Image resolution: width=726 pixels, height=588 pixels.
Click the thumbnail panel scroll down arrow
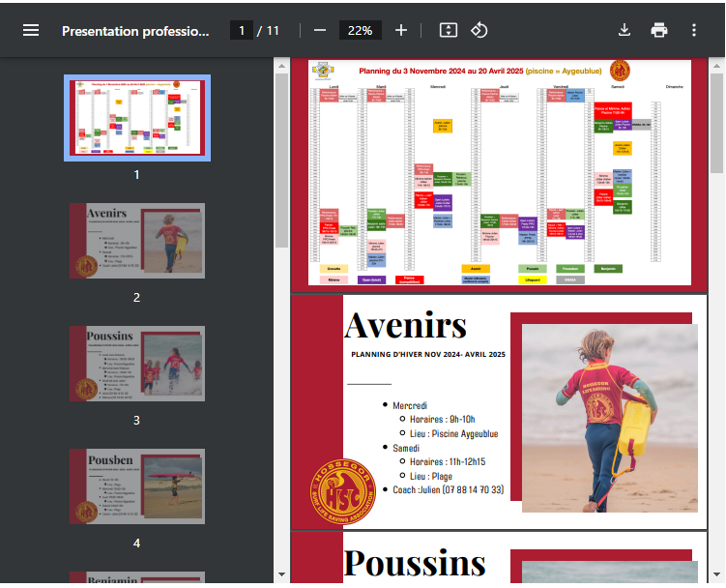point(281,574)
